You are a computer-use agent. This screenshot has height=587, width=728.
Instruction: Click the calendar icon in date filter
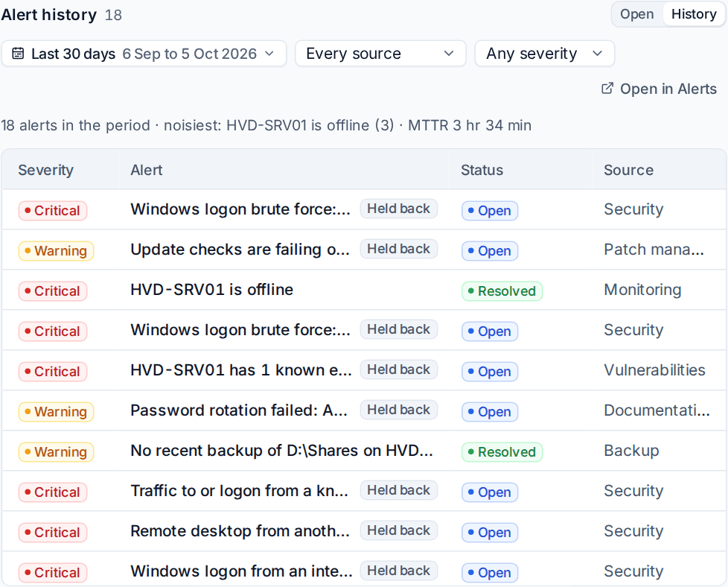pos(18,54)
